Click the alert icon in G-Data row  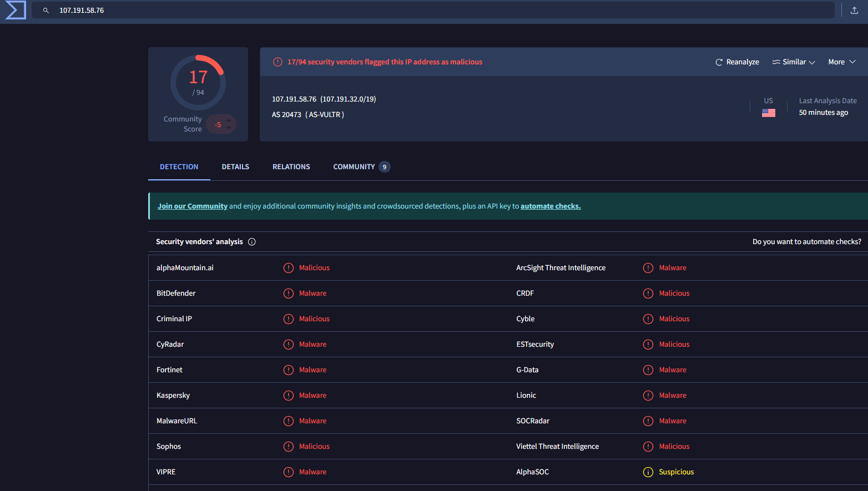pyautogui.click(x=648, y=370)
